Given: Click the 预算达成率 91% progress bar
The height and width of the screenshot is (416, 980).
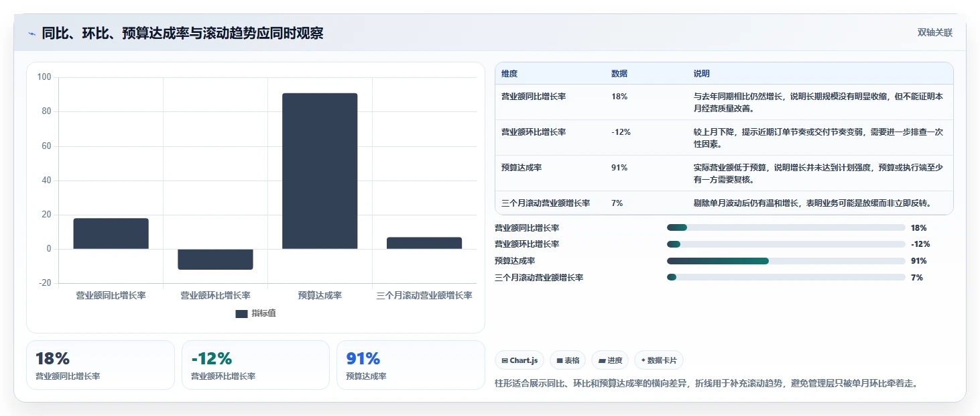Looking at the screenshot, I should pyautogui.click(x=786, y=261).
